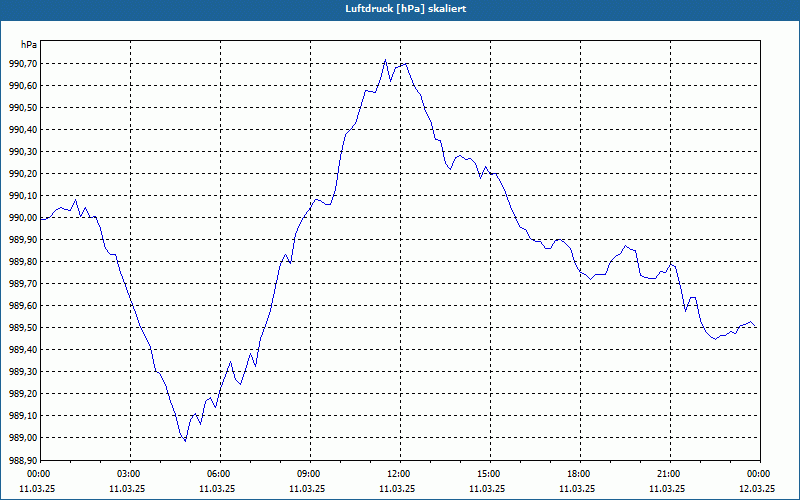
Task: Select the 989,90 y-axis value
Action: [23, 240]
